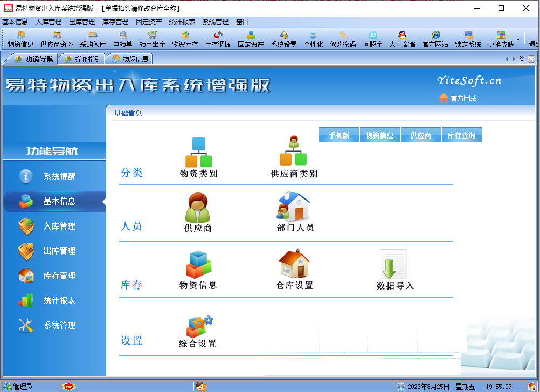Open 供应商资料 in the toolbar
Viewport: 540px width, 392px height.
(x=57, y=39)
